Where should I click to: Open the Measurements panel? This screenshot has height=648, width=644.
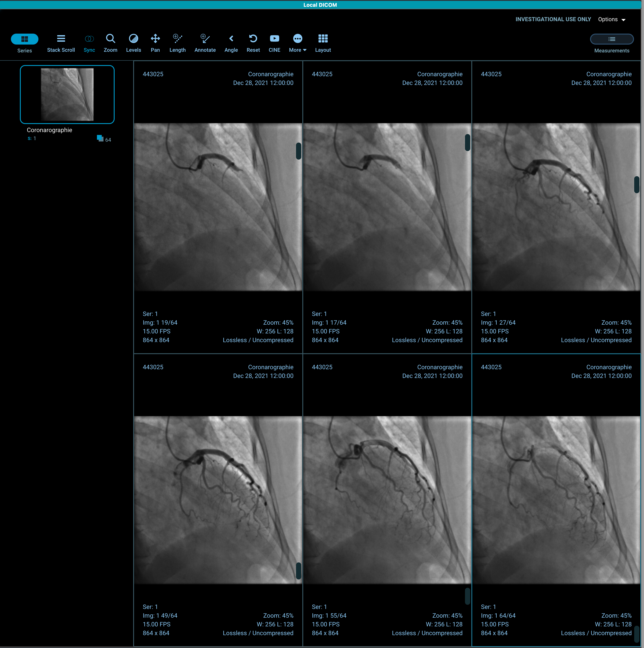click(x=611, y=39)
